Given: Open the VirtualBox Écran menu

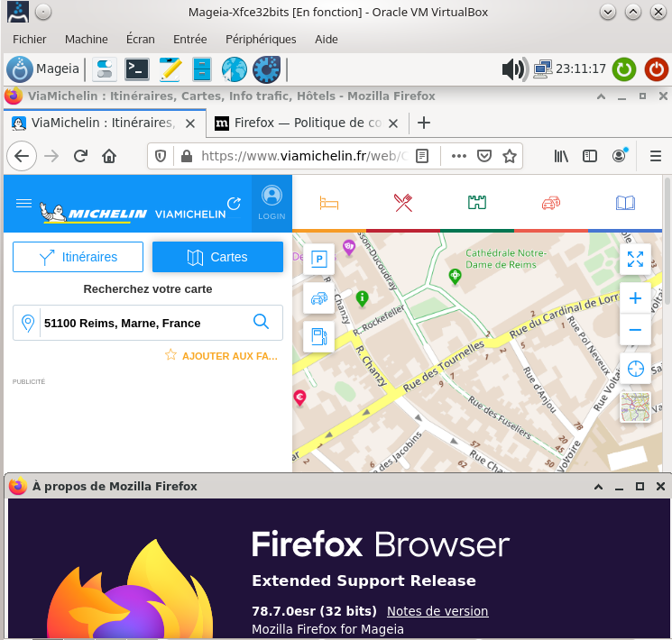Looking at the screenshot, I should coord(140,40).
